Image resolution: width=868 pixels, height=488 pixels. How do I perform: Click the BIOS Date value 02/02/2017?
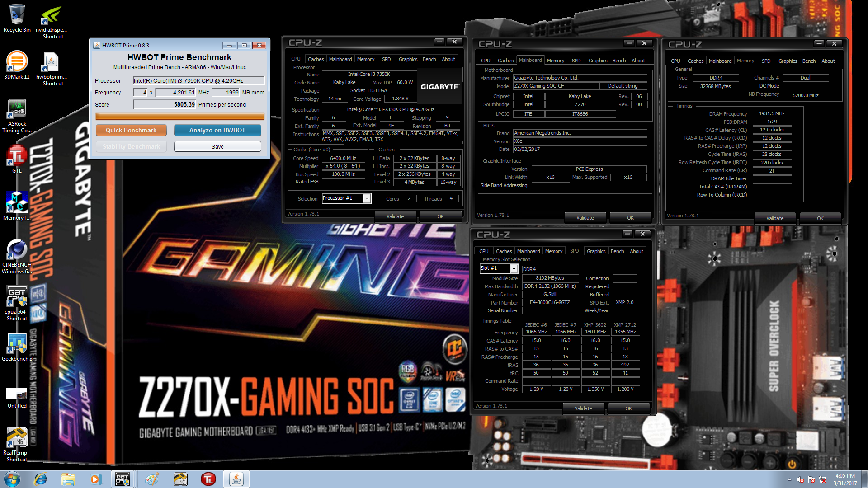click(580, 149)
